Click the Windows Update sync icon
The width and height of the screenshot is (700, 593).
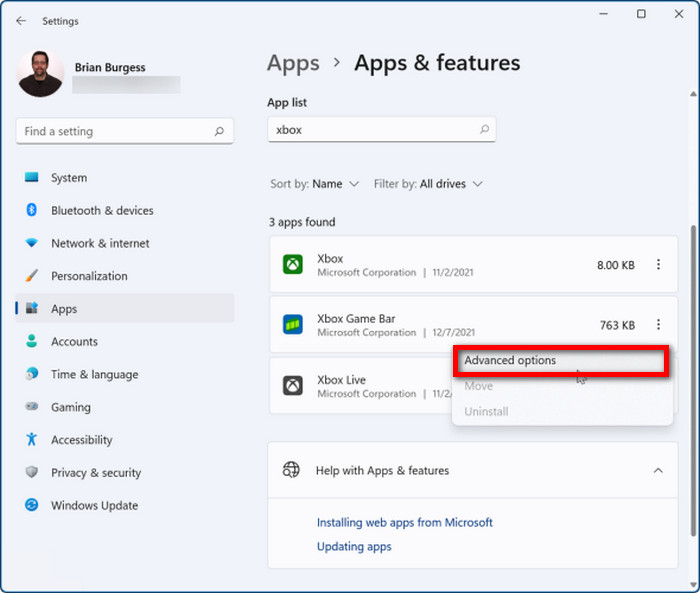coord(32,505)
